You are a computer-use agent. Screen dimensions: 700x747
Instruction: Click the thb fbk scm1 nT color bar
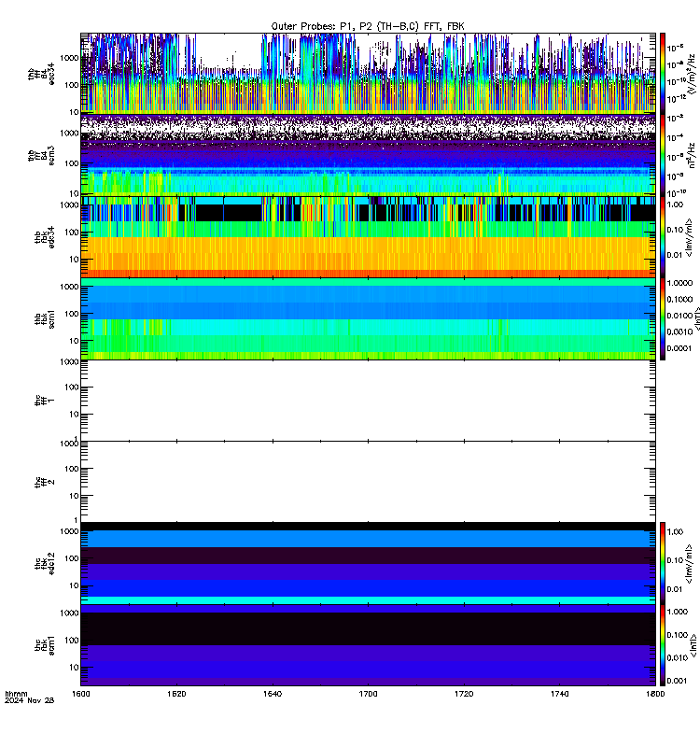(663, 318)
